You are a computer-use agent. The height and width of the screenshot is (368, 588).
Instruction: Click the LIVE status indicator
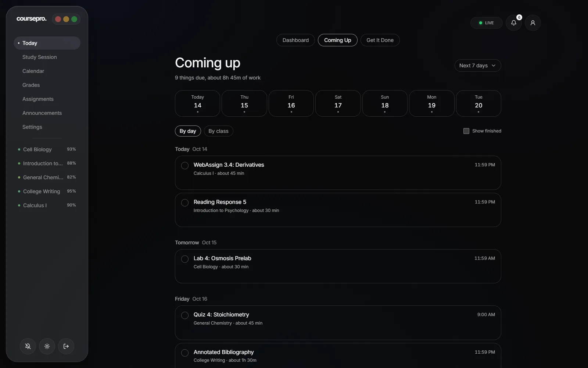coord(486,23)
